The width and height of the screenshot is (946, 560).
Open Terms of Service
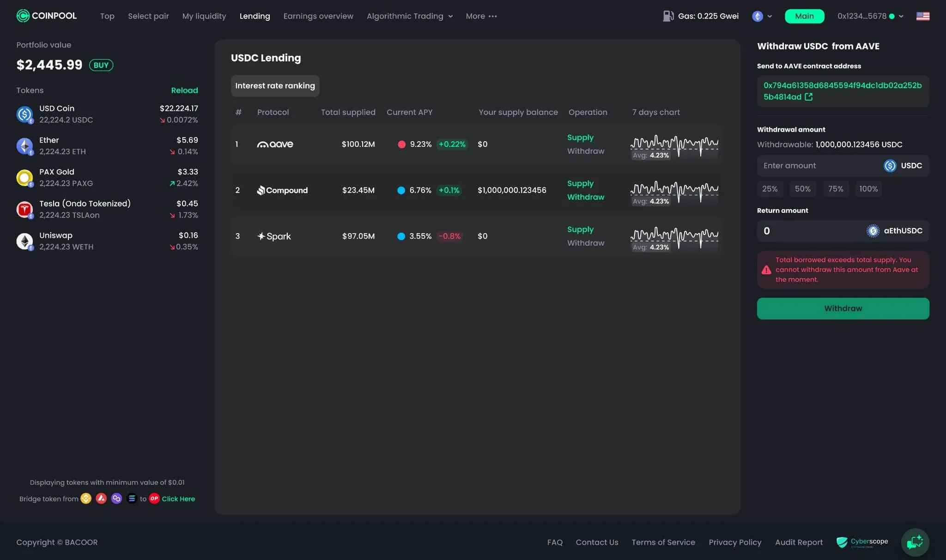[x=663, y=542]
